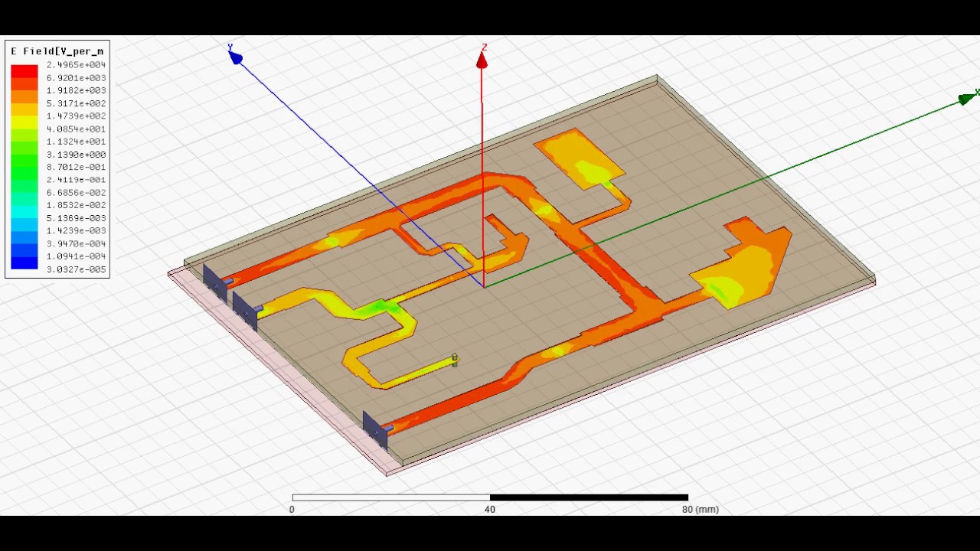Pick the bottom dark blue legend band
This screenshot has height=551, width=980.
24,262
